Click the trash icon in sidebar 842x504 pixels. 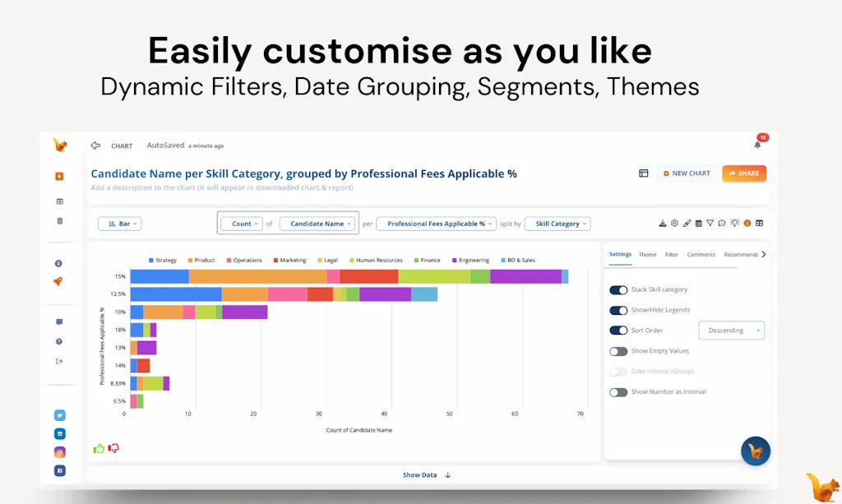point(59,220)
